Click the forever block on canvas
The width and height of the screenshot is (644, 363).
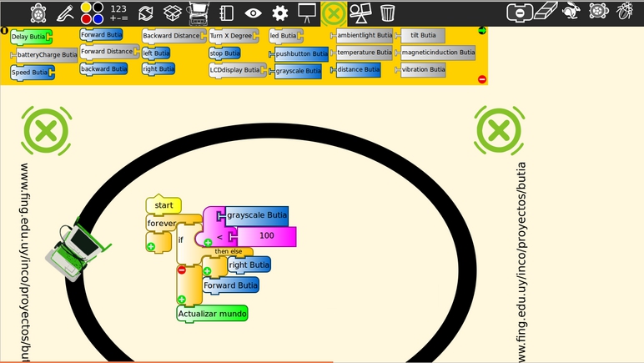(x=161, y=224)
